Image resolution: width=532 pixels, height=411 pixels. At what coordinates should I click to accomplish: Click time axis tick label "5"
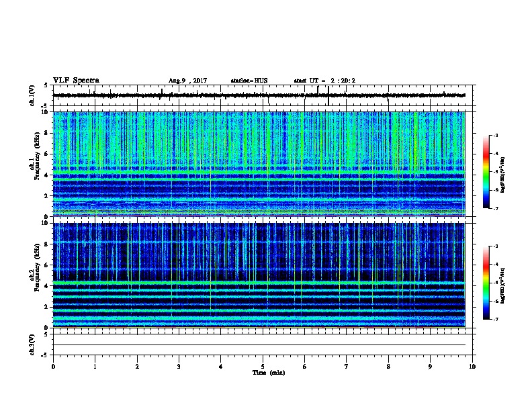[263, 367]
